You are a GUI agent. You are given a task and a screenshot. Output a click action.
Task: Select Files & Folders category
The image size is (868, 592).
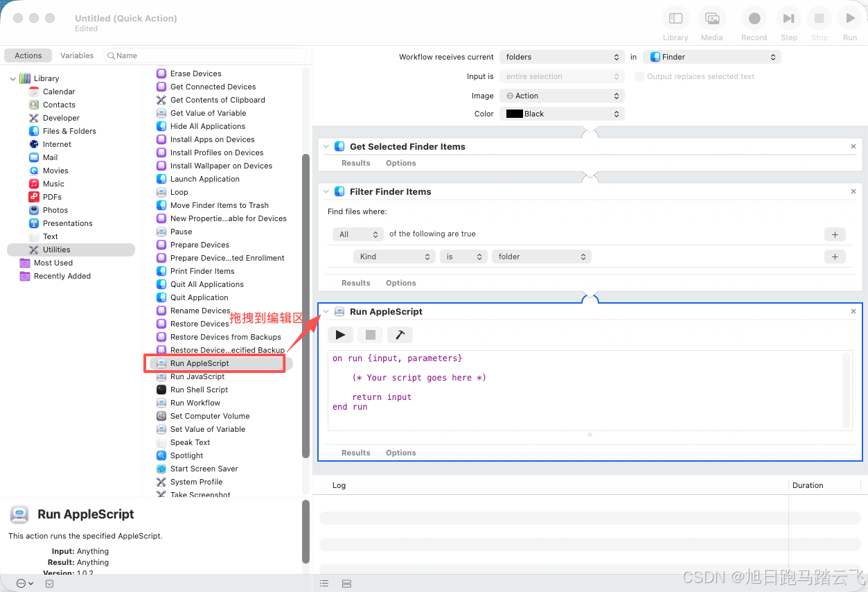click(69, 131)
